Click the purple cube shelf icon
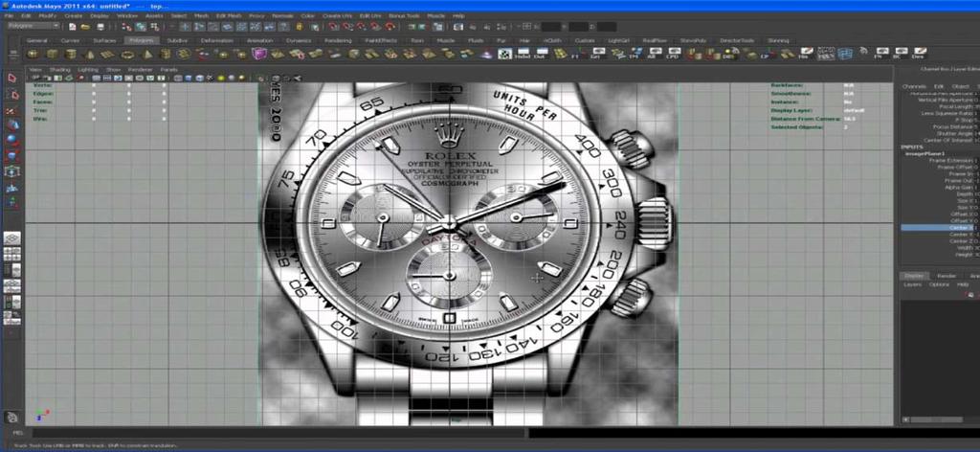The width and height of the screenshot is (980, 452). 258,54
